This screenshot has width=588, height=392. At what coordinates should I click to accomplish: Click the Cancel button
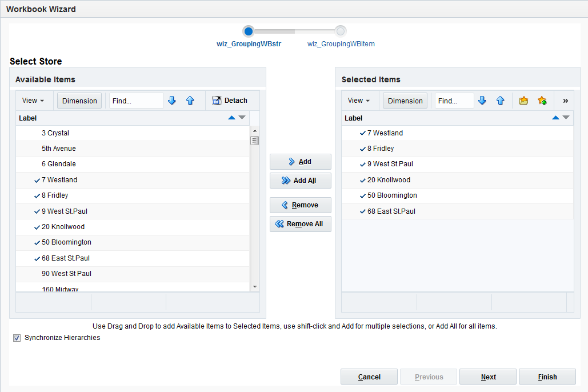369,377
